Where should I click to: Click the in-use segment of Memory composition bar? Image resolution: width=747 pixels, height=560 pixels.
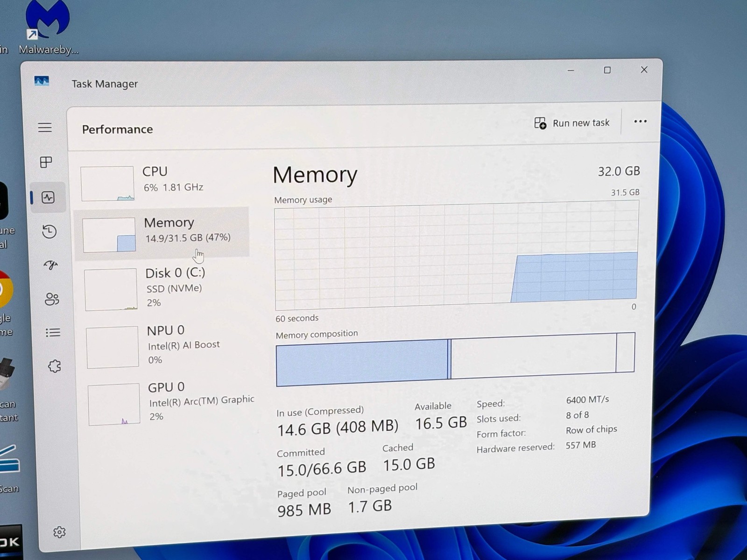[362, 364]
